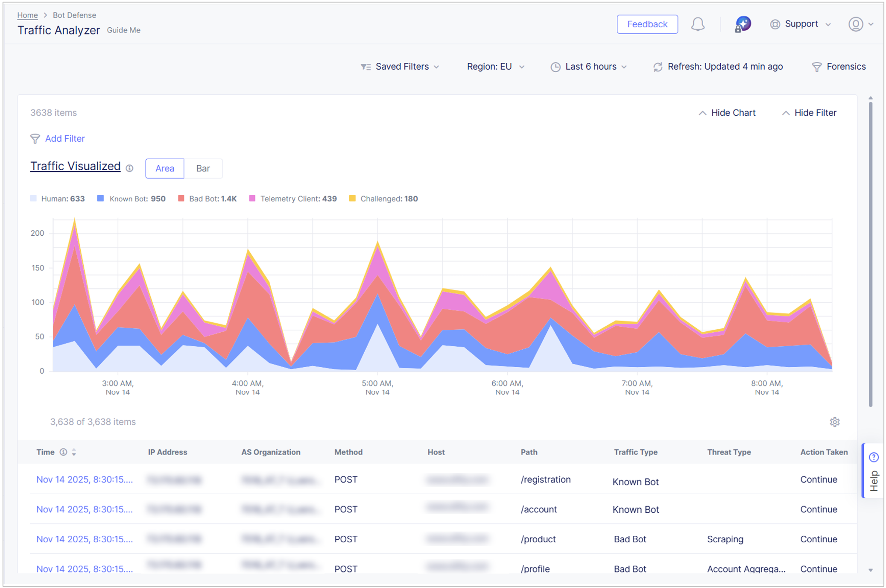Click the clock icon beside Last 6 hours
Image resolution: width=886 pixels, height=588 pixels.
pos(555,67)
